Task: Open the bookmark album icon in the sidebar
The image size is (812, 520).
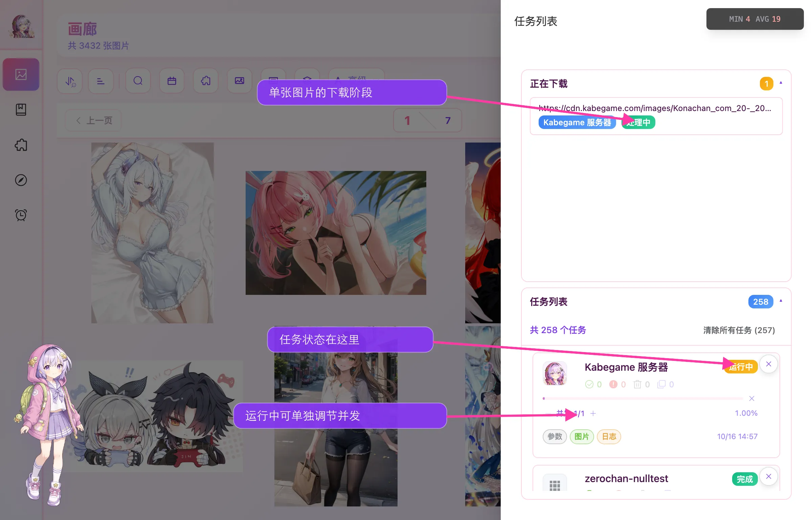Action: click(21, 110)
